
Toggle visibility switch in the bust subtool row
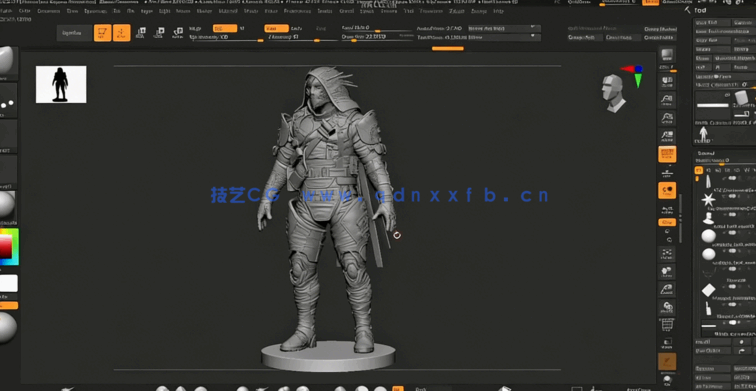pyautogui.click(x=732, y=214)
